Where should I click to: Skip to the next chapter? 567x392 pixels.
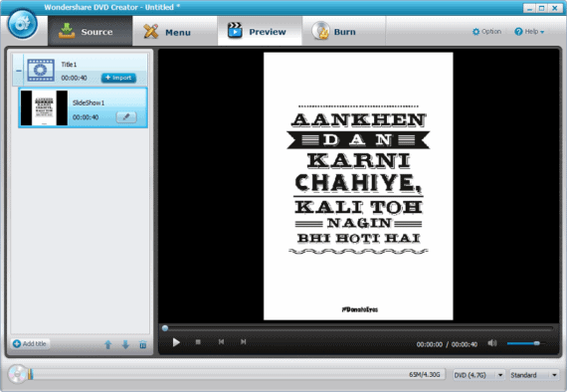(x=244, y=341)
